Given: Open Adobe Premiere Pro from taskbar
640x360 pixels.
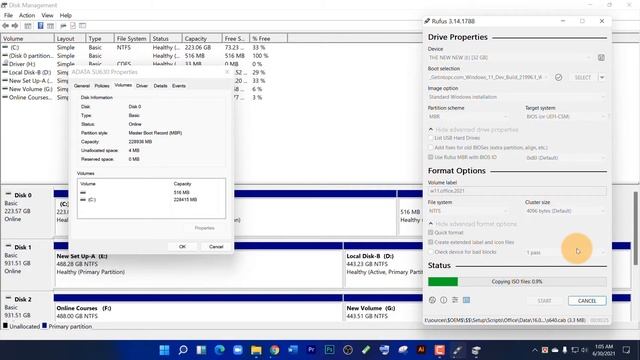Looking at the screenshot, I should coord(311,350).
